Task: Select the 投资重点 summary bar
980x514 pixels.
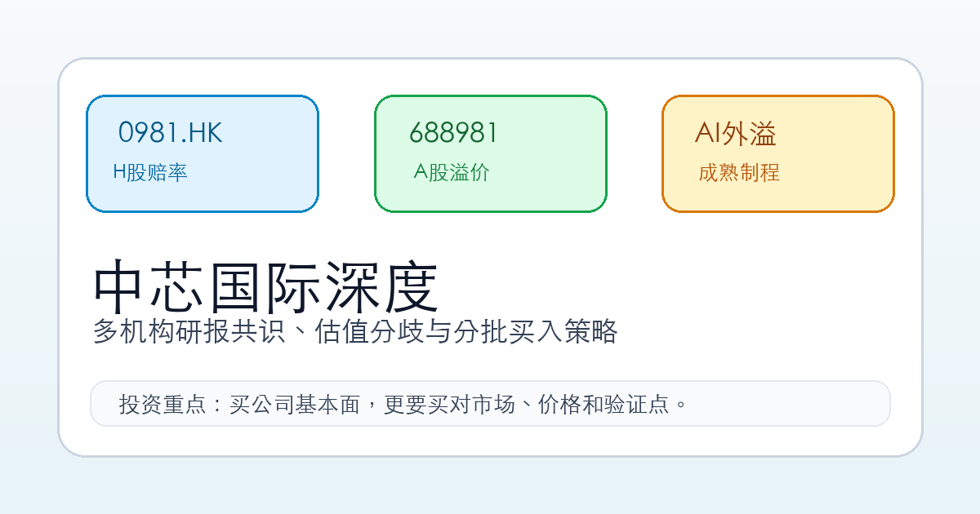Action: tap(490, 403)
